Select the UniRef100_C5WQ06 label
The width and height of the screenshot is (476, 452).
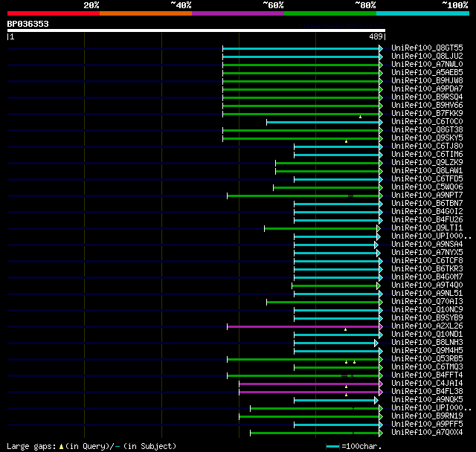click(x=427, y=187)
